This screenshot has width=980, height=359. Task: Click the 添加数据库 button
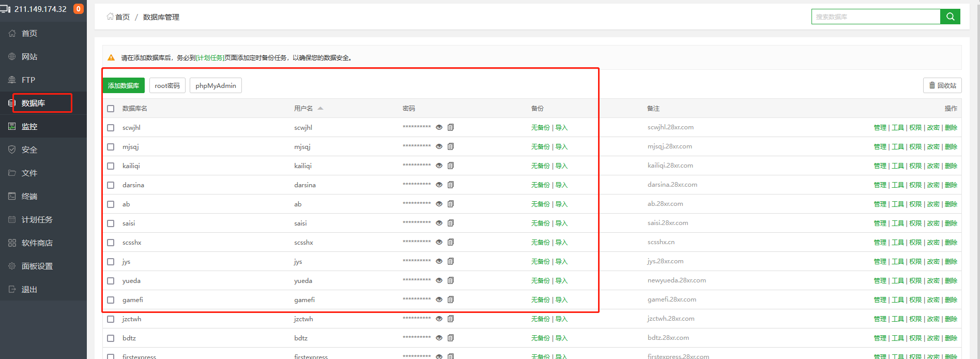124,85
